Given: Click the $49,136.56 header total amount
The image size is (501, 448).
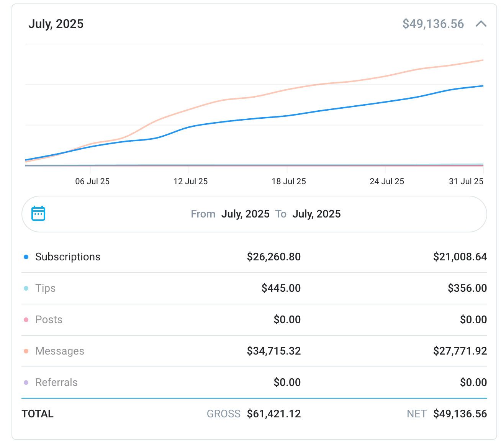Looking at the screenshot, I should pos(433,24).
